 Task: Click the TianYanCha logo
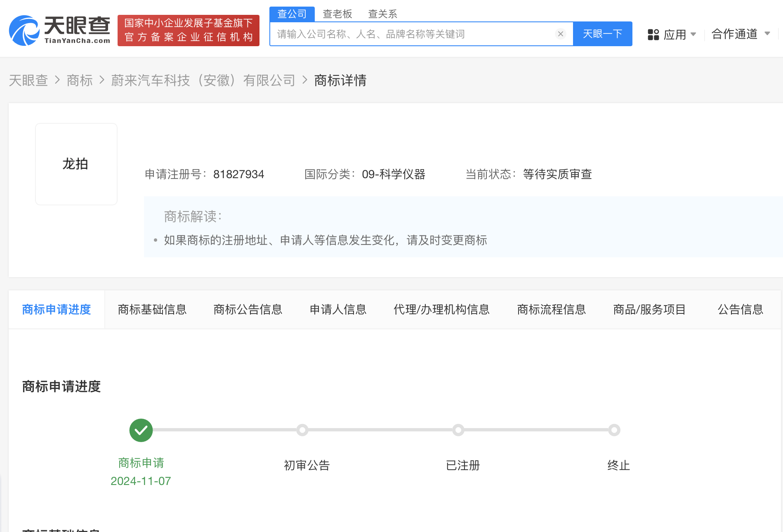tap(60, 30)
